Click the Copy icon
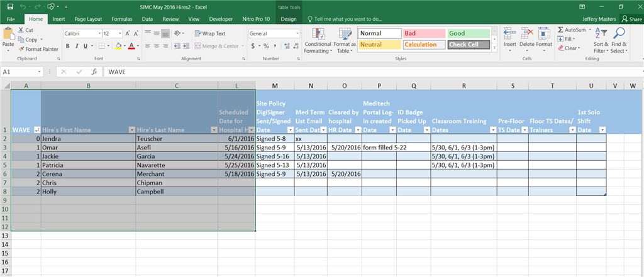This screenshot has width=644, height=277. (21, 40)
